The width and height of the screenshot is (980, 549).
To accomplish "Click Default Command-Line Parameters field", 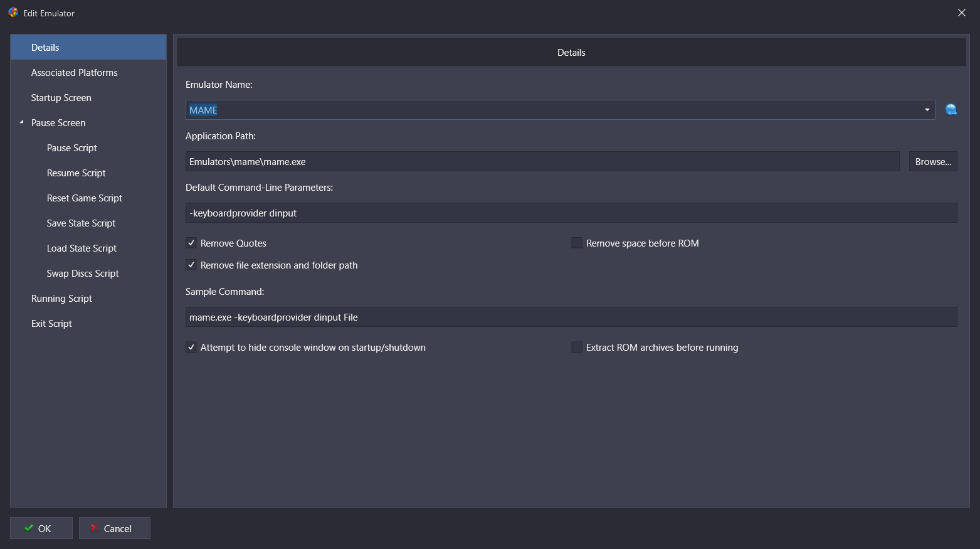I will [571, 213].
